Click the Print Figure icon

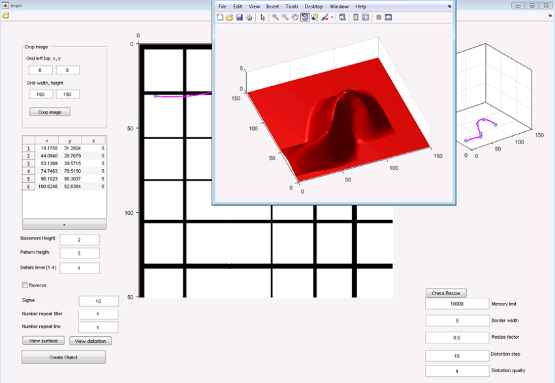click(x=249, y=17)
